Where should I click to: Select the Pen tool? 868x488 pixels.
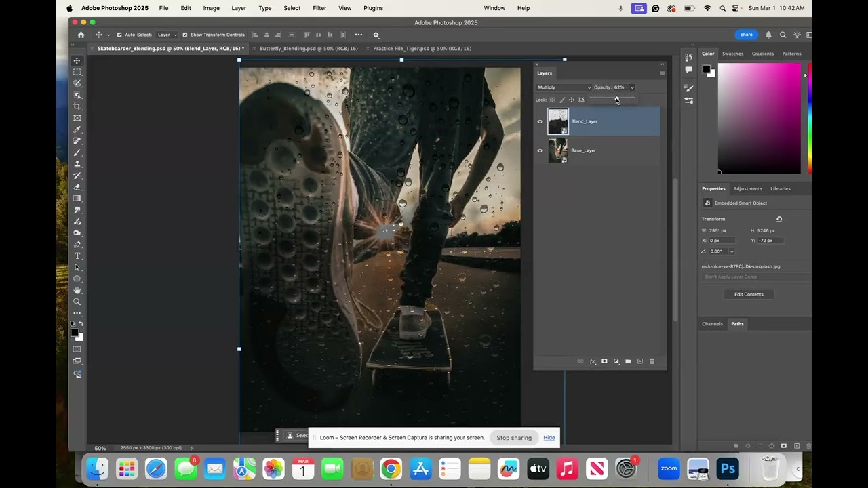coord(77,244)
